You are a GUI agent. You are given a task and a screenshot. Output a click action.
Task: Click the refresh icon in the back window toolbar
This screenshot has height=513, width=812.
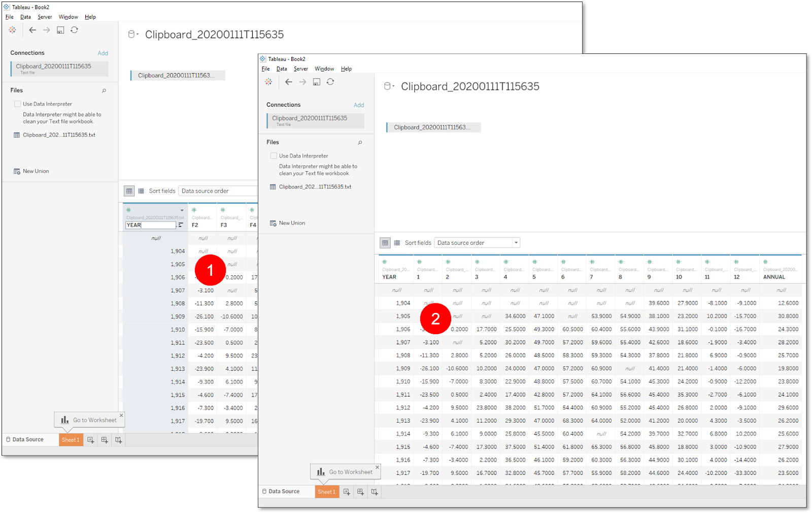[x=75, y=30]
